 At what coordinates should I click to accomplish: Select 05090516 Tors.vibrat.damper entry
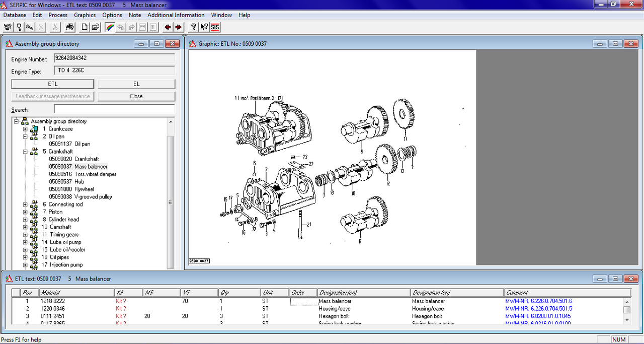(x=83, y=174)
